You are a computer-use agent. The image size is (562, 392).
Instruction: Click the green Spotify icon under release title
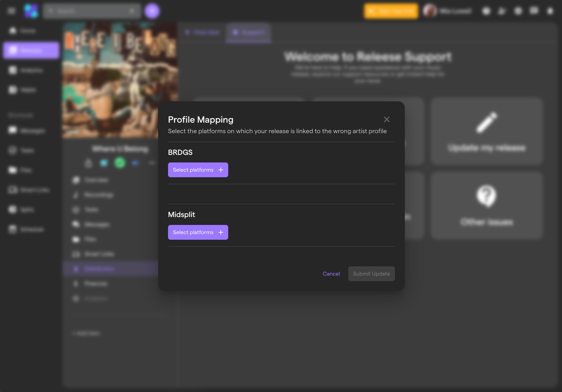point(120,162)
